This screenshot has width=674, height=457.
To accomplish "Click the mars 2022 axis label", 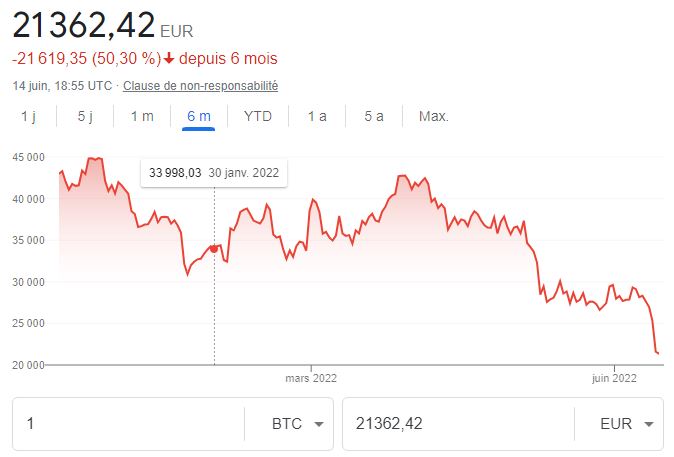I will coord(311,378).
